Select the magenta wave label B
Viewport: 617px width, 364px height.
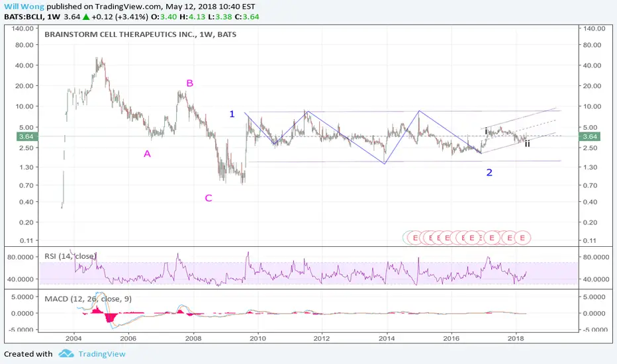point(189,83)
